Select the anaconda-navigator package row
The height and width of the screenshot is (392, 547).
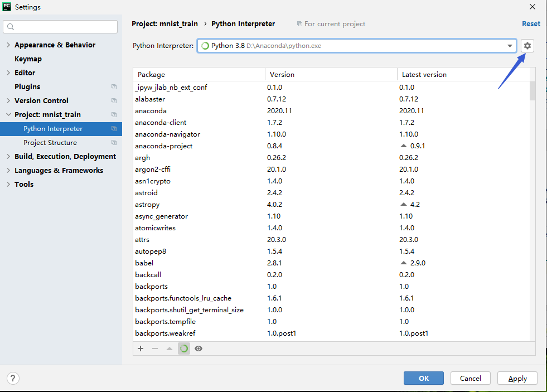(x=331, y=134)
